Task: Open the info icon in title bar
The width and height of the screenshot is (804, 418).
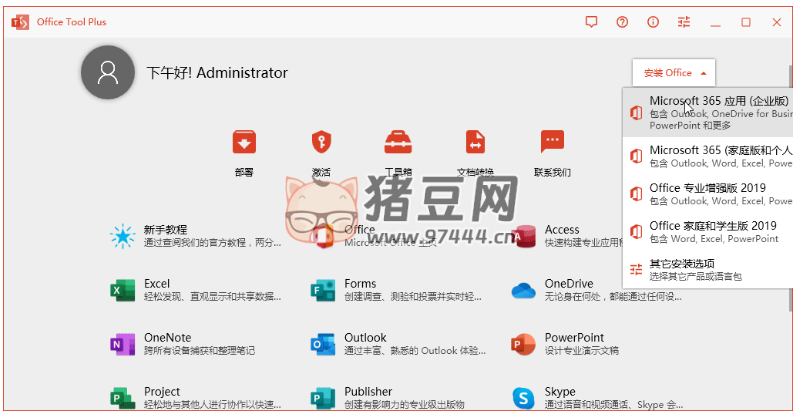Action: (653, 22)
